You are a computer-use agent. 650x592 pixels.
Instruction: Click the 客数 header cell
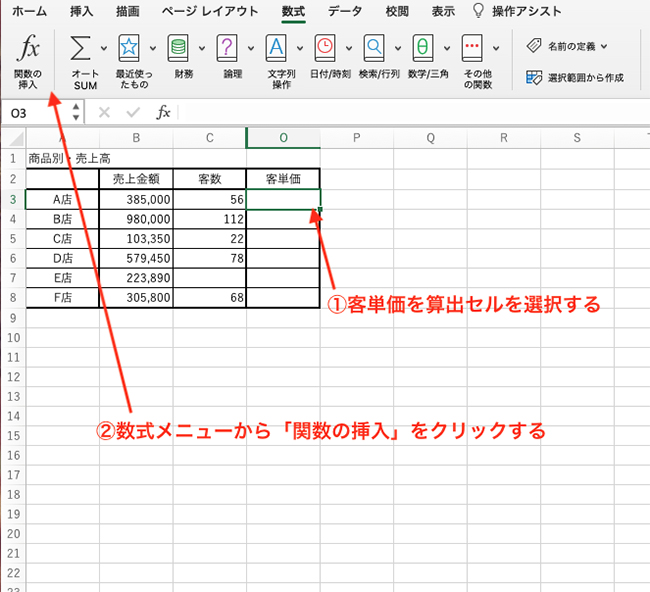point(210,179)
